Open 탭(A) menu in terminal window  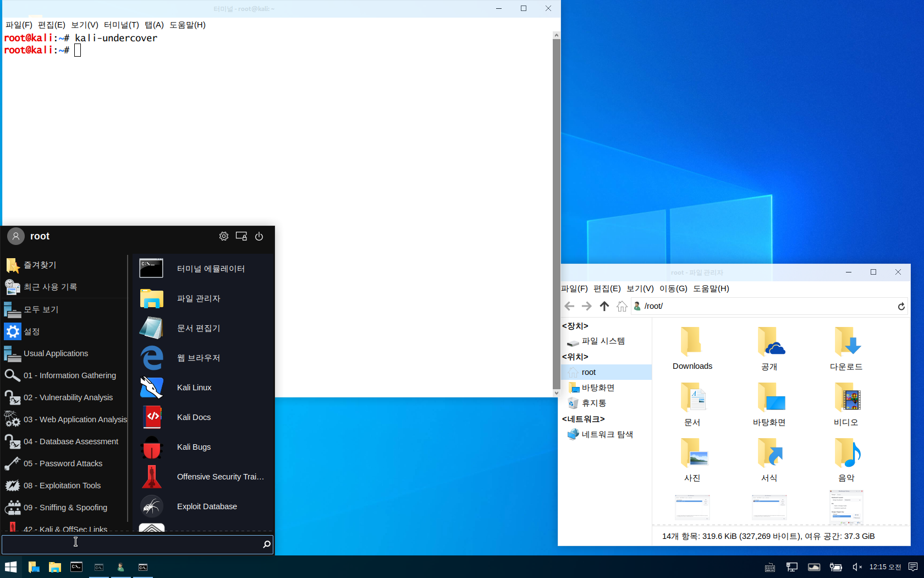click(x=154, y=25)
